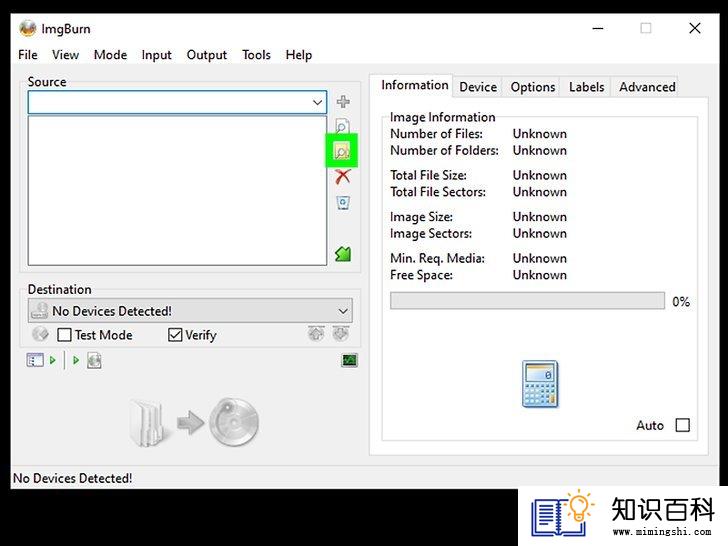Minimize the ImgBurn window
This screenshot has height=546, width=728.
(x=598, y=28)
